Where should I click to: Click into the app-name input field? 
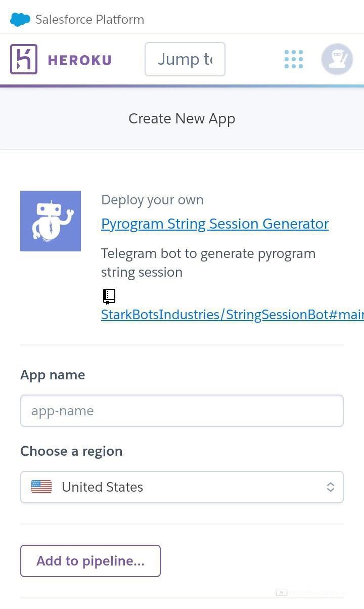coord(182,411)
